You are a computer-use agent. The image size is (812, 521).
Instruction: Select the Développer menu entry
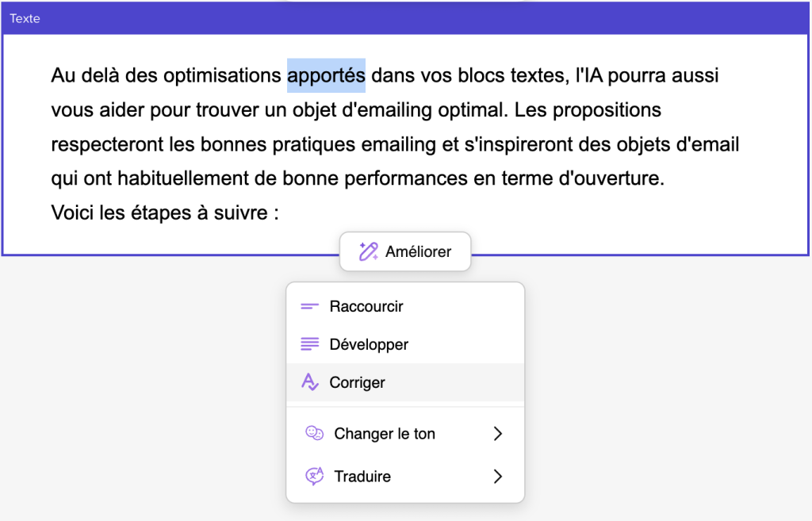[369, 344]
